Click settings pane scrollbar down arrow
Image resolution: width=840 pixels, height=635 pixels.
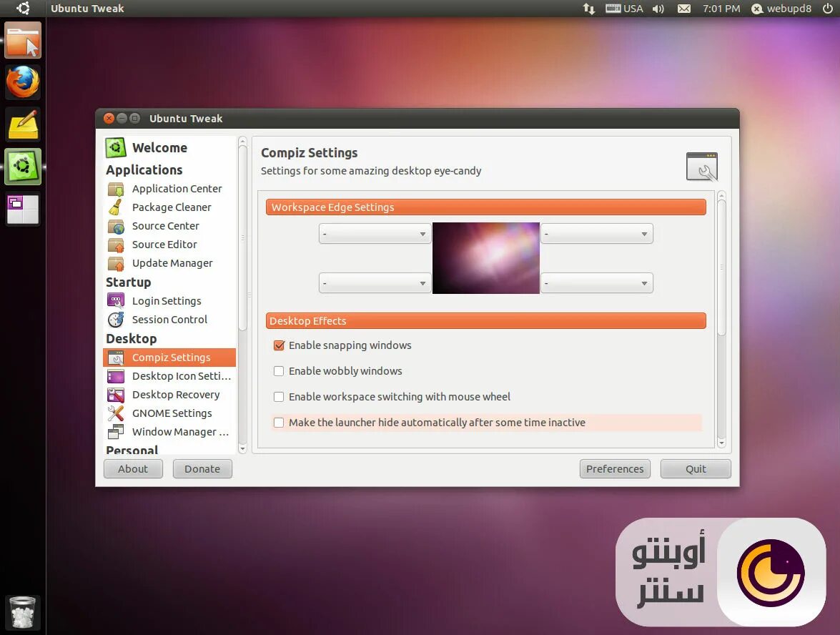coord(721,443)
